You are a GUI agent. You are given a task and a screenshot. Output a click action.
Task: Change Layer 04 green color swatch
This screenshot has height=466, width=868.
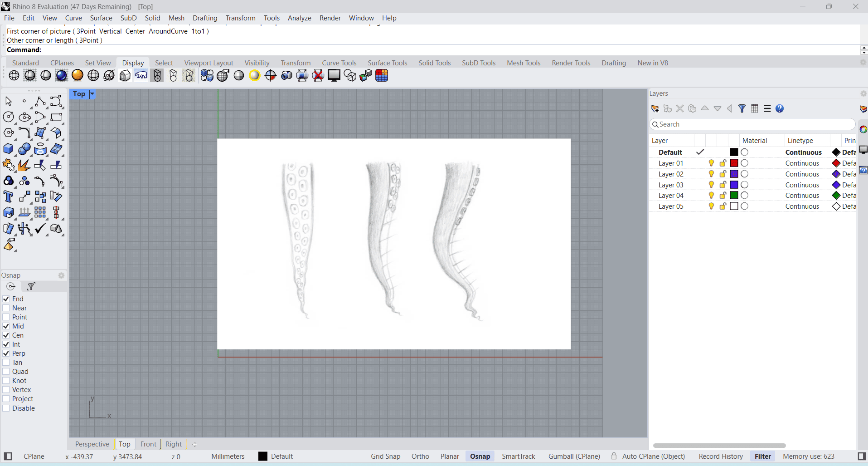(734, 196)
